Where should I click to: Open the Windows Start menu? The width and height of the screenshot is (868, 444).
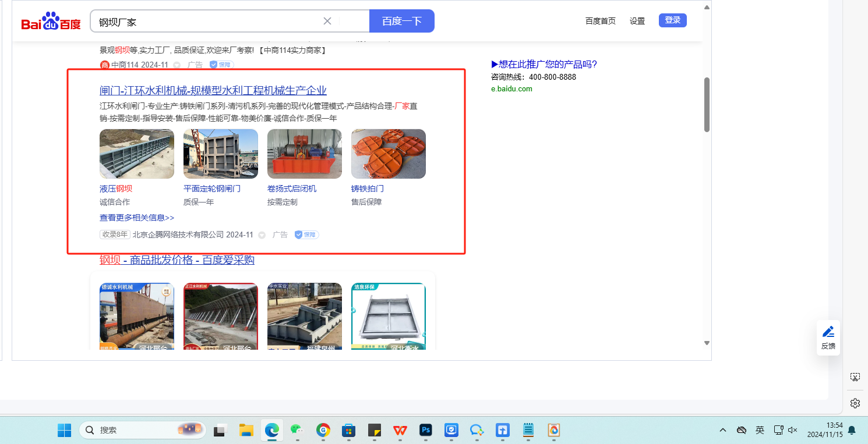pos(64,430)
